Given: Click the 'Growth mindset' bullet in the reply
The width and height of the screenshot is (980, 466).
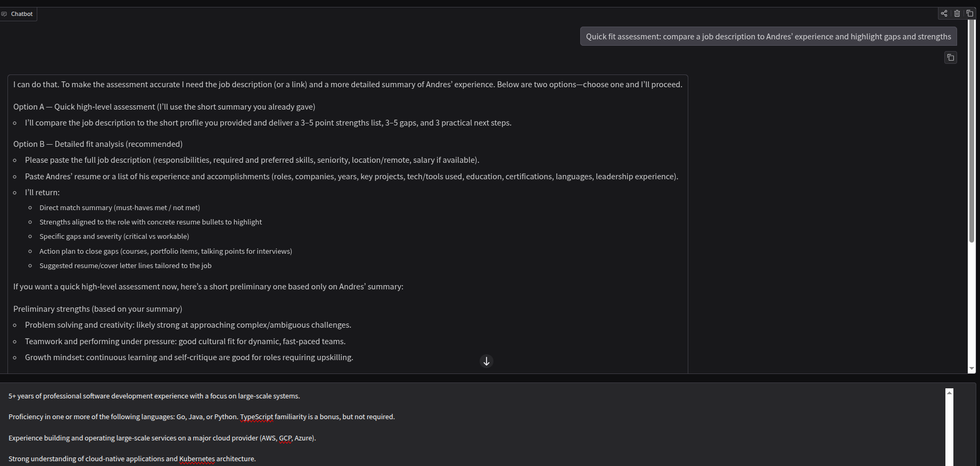Looking at the screenshot, I should click(x=189, y=357).
